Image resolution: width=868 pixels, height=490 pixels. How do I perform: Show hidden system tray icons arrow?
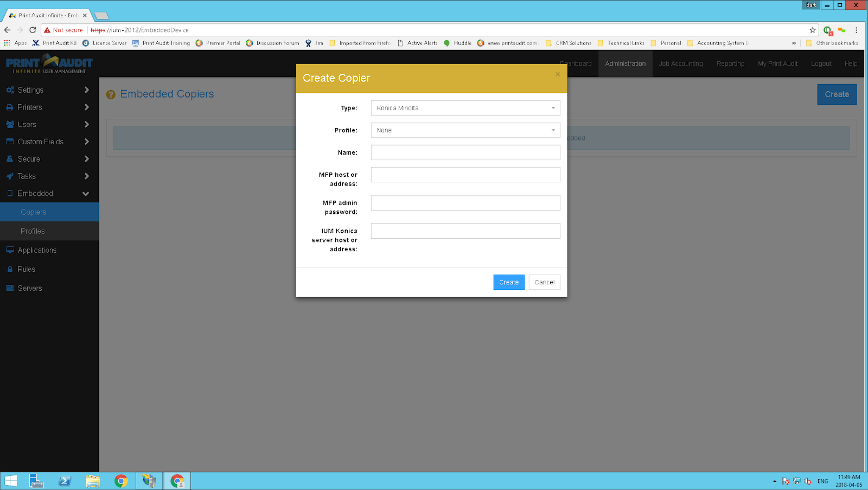[775, 481]
